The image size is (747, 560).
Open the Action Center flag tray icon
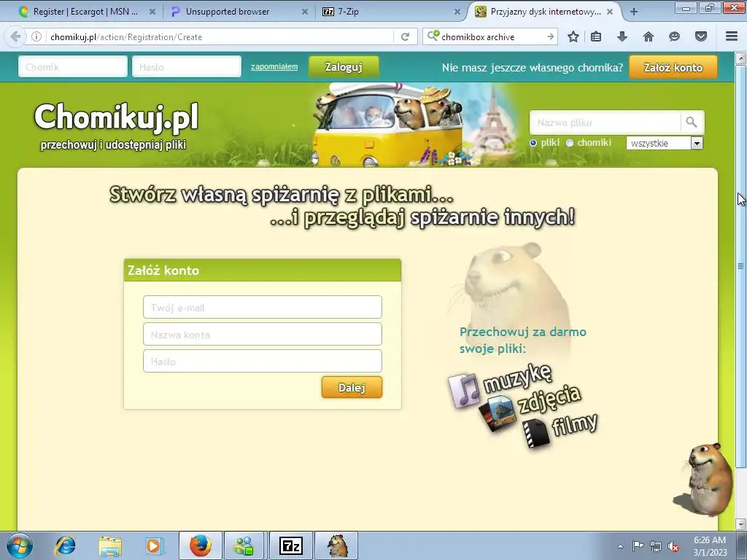[638, 546]
